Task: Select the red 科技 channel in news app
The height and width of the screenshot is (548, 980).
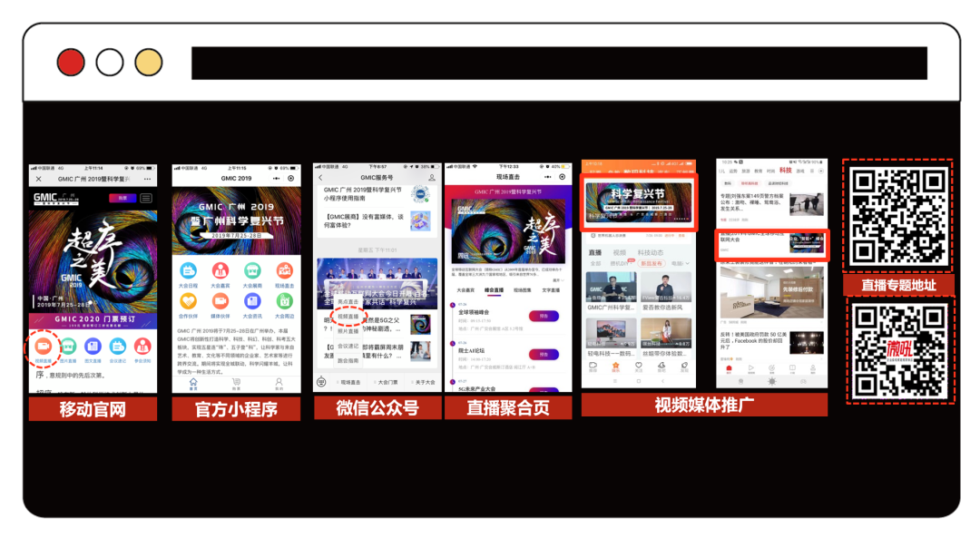Action: [786, 171]
